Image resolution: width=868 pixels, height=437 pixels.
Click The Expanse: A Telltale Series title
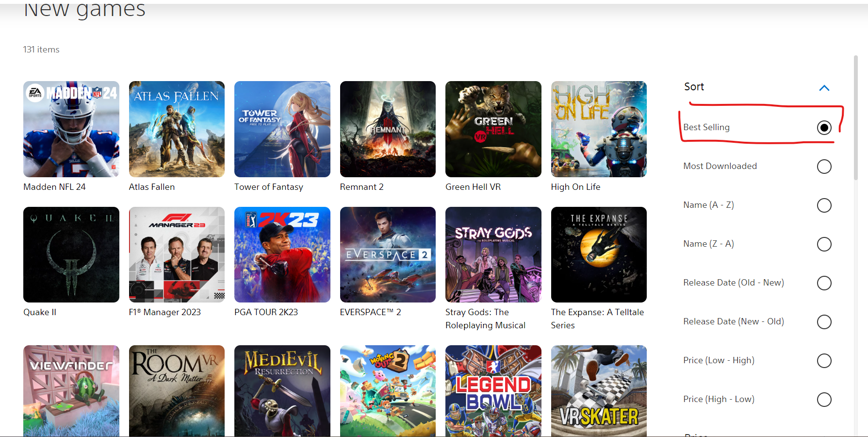(x=597, y=319)
